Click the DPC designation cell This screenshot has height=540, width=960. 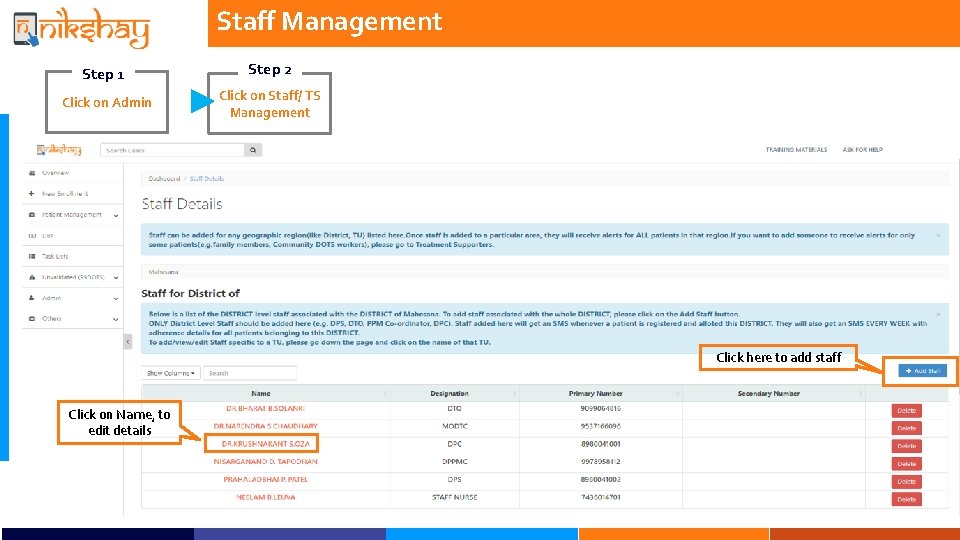[x=454, y=444]
